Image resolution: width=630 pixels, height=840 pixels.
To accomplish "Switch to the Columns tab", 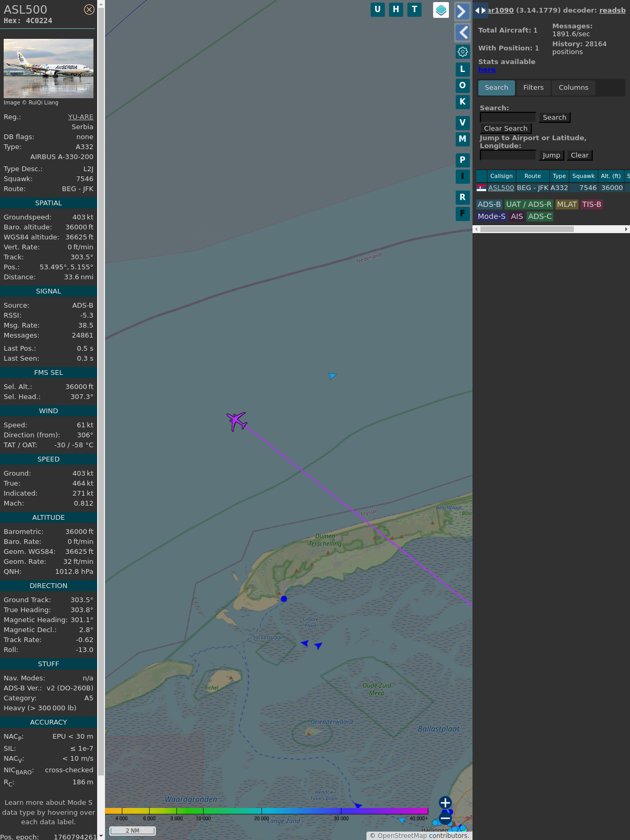I will click(573, 88).
